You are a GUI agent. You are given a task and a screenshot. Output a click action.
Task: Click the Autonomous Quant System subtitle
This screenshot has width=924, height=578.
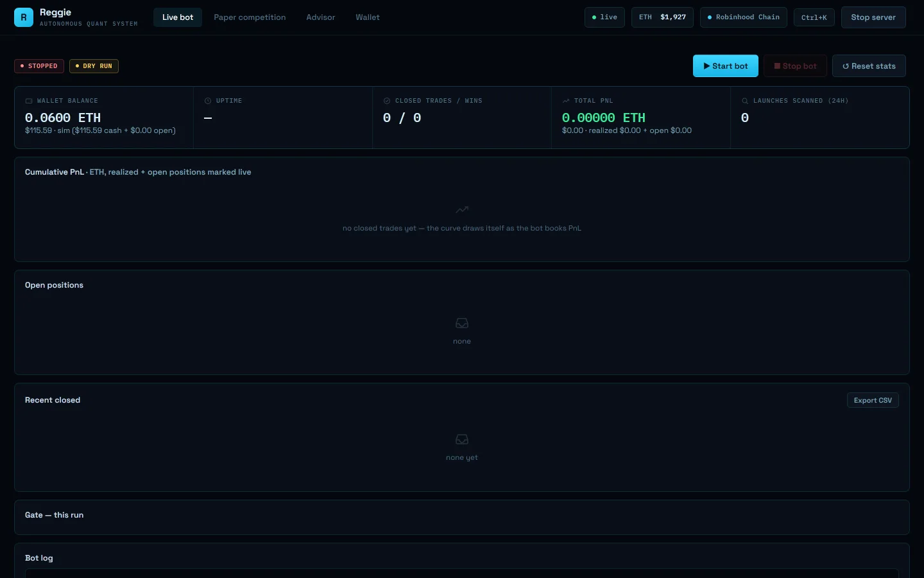(89, 24)
